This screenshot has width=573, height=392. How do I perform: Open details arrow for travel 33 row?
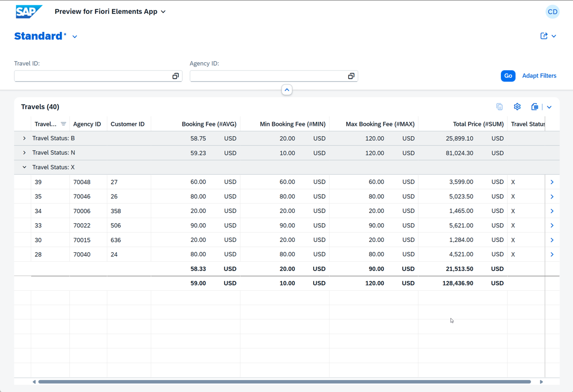click(x=552, y=226)
